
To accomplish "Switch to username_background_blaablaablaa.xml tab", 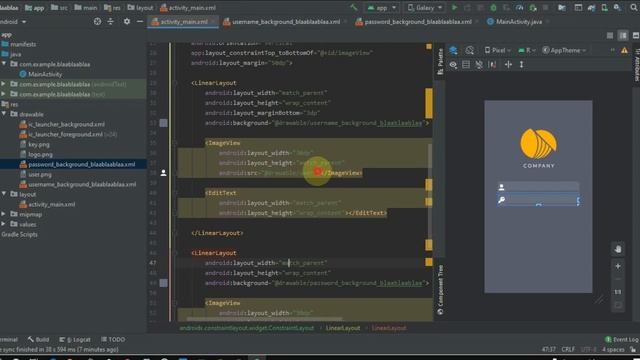I will (x=286, y=22).
